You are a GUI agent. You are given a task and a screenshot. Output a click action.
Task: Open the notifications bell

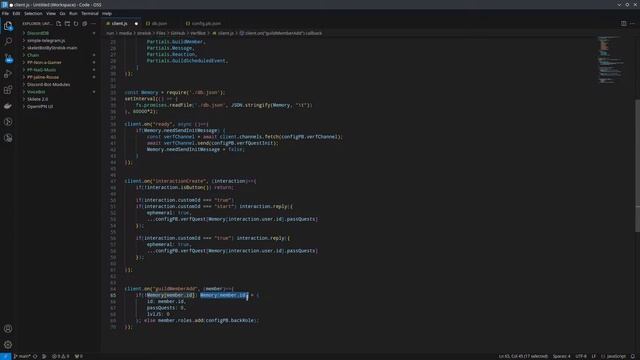point(633,356)
